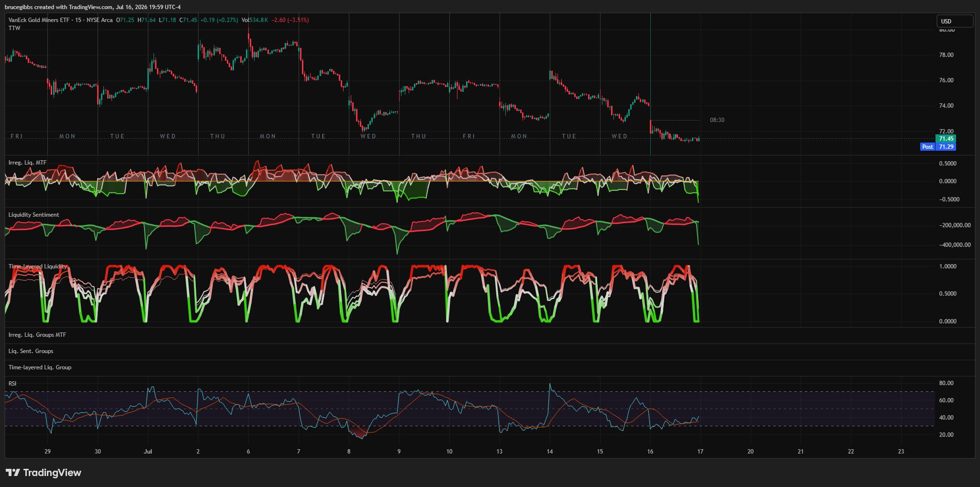Click the 08:30 session marker label
The height and width of the screenshot is (487, 980).
pos(717,120)
